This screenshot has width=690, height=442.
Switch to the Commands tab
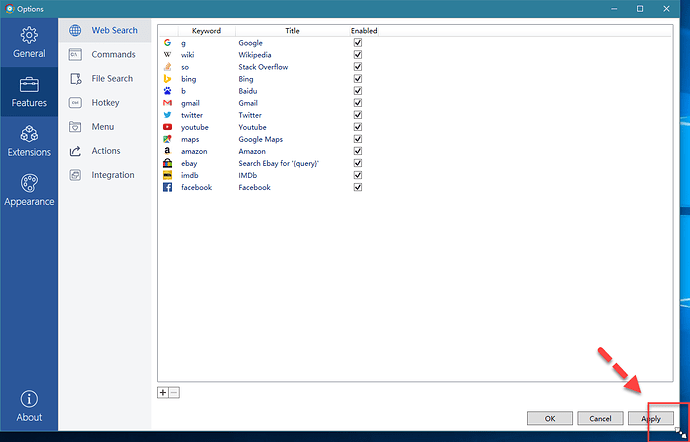pos(105,55)
